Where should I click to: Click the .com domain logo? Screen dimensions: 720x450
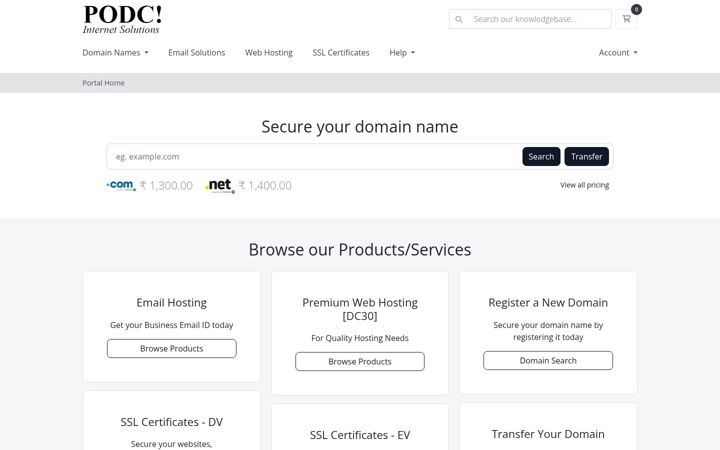click(x=121, y=185)
